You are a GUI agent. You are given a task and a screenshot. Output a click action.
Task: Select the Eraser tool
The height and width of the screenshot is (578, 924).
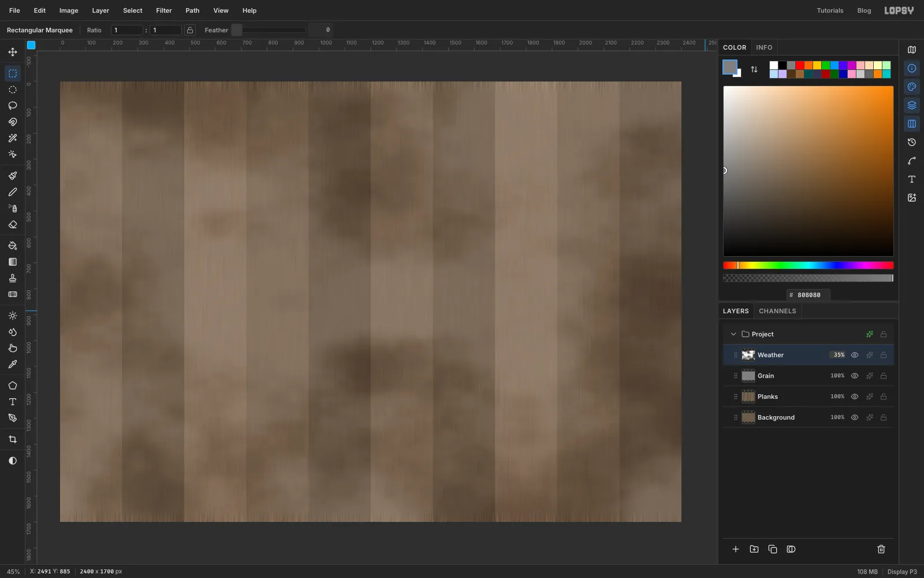click(x=13, y=224)
